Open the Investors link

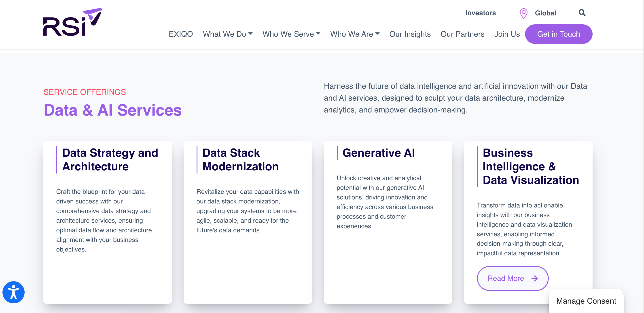coord(480,13)
